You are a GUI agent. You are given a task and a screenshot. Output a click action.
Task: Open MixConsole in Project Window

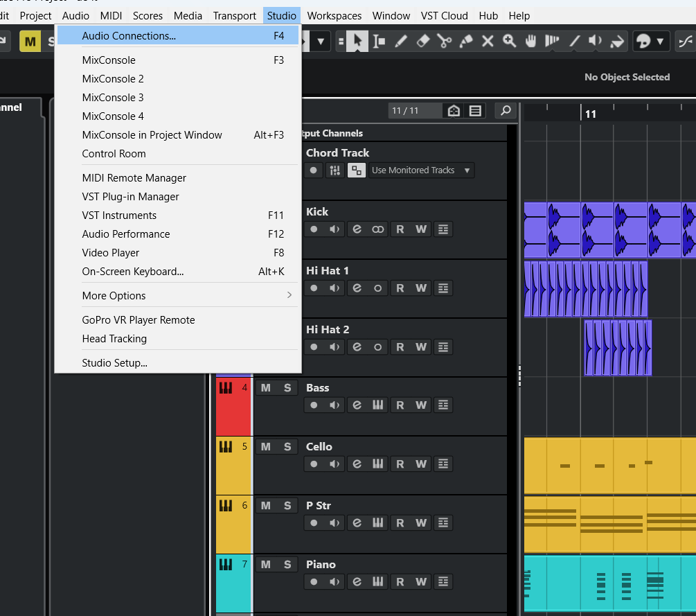177,135
